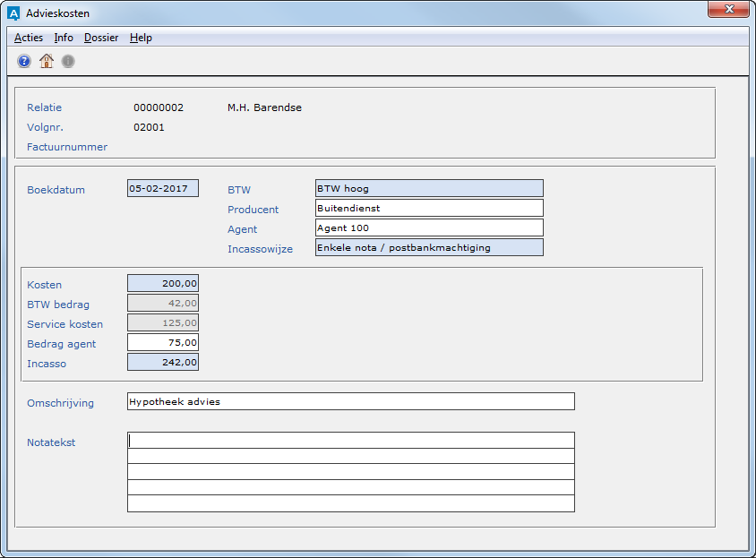
Task: Click the Kosten amount field
Action: click(x=163, y=283)
